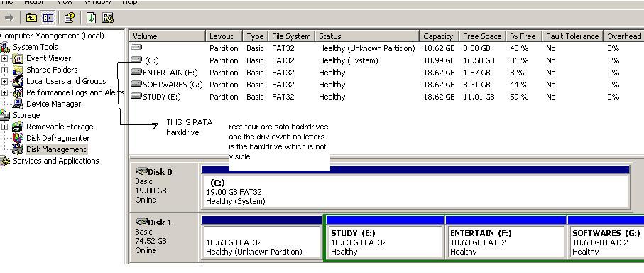The image size is (644, 273).
Task: Sort by the Status column header
Action: [x=367, y=36]
